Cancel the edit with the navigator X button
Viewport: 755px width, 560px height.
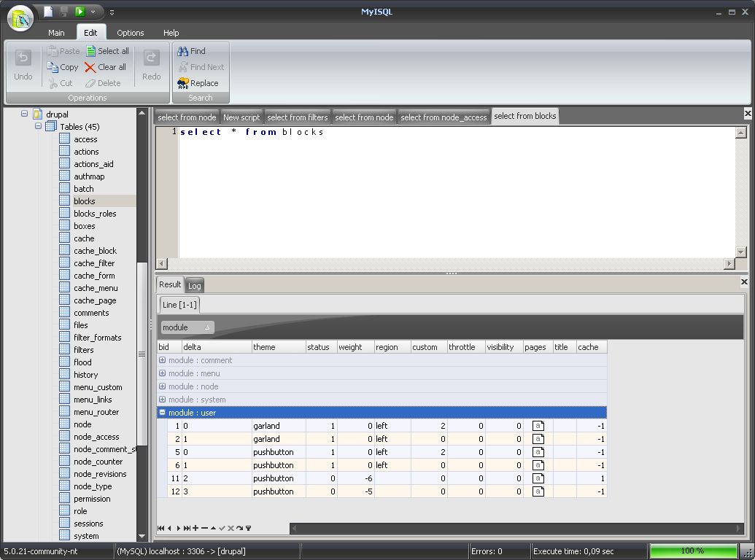(231, 528)
